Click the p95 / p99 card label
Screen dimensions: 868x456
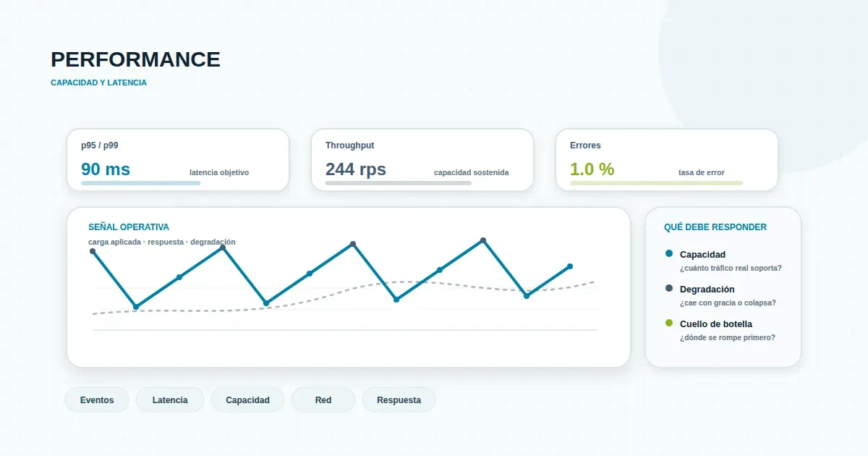tap(100, 145)
